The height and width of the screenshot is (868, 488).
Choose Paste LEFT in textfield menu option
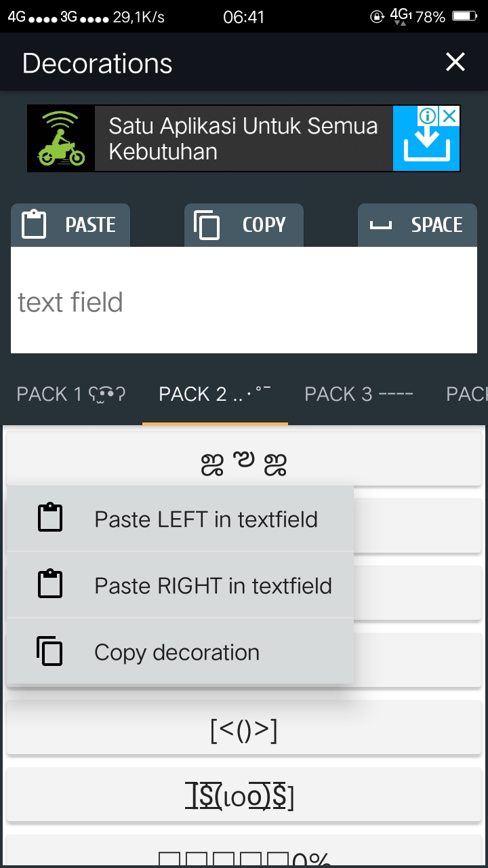(206, 519)
